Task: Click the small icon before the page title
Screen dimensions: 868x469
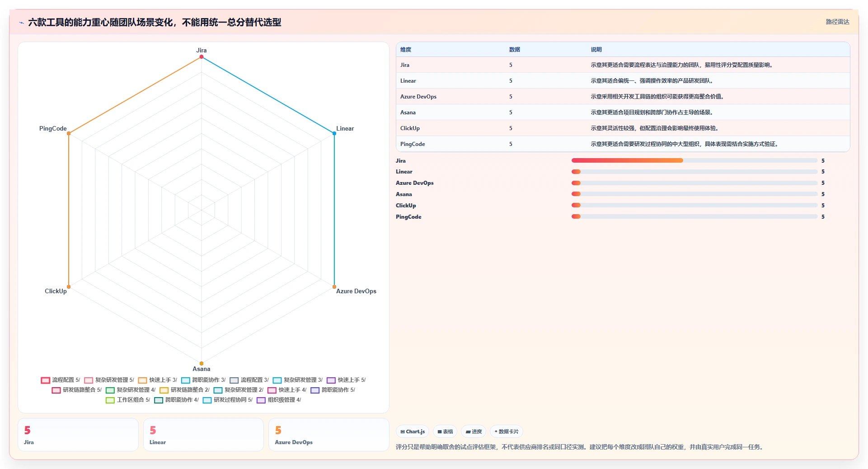Action: (21, 23)
